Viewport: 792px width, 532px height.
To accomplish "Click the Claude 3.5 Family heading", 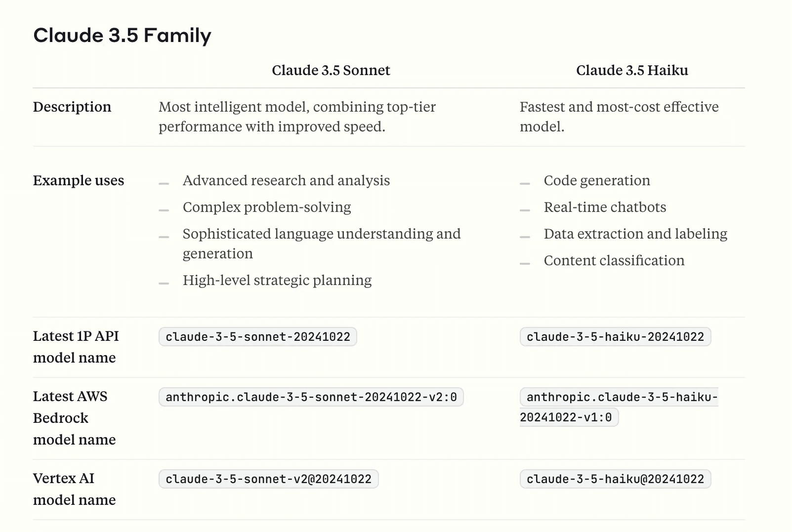I will click(122, 36).
